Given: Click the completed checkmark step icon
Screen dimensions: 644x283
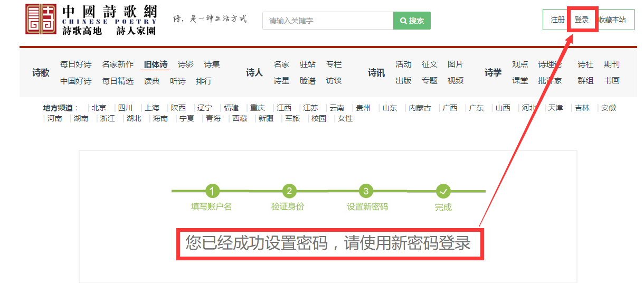Looking at the screenshot, I should point(443,191).
